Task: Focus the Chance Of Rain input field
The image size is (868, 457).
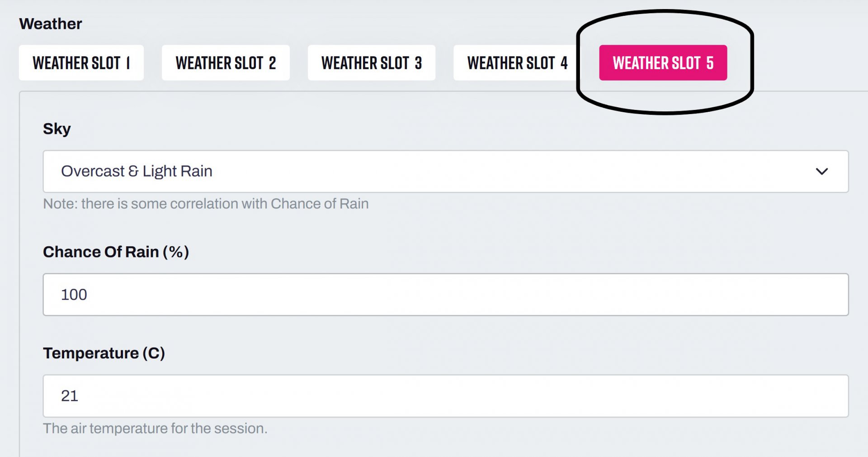Action: pos(445,295)
